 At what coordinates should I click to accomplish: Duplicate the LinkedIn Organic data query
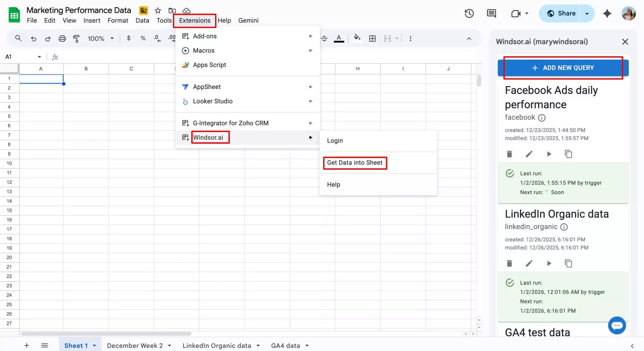tap(568, 263)
